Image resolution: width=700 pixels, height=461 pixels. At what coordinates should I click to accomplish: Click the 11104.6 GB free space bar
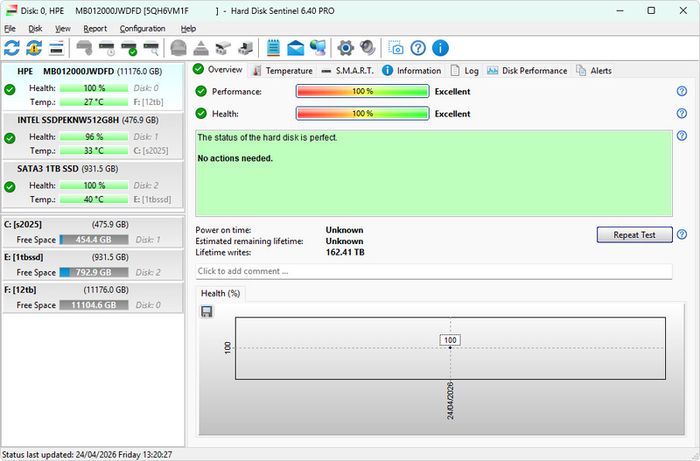[94, 305]
